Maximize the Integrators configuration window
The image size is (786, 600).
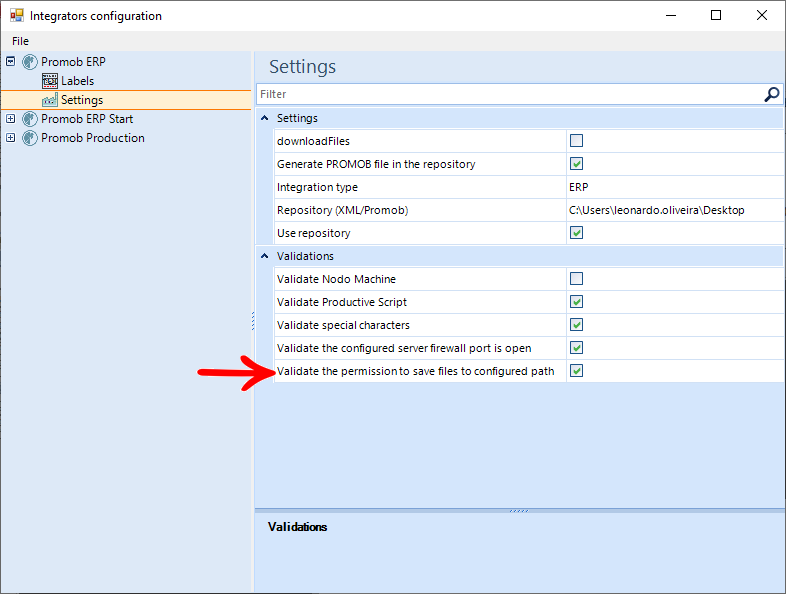tap(716, 16)
